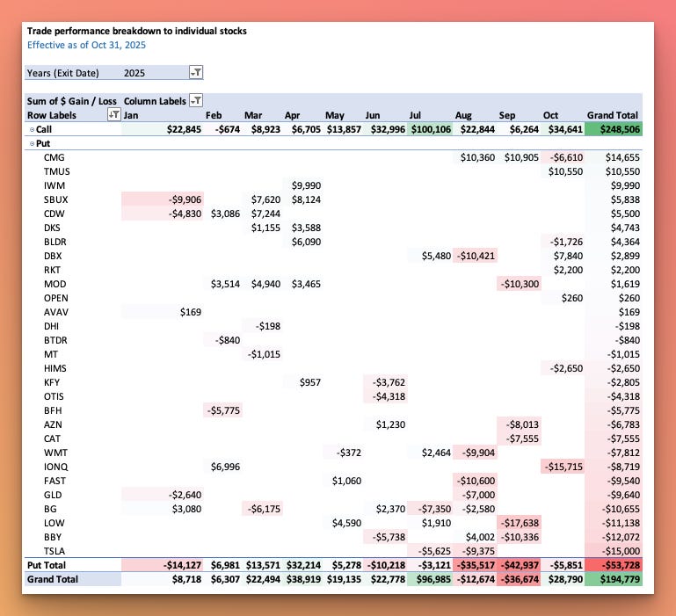Select the Mar column header

coord(253,115)
